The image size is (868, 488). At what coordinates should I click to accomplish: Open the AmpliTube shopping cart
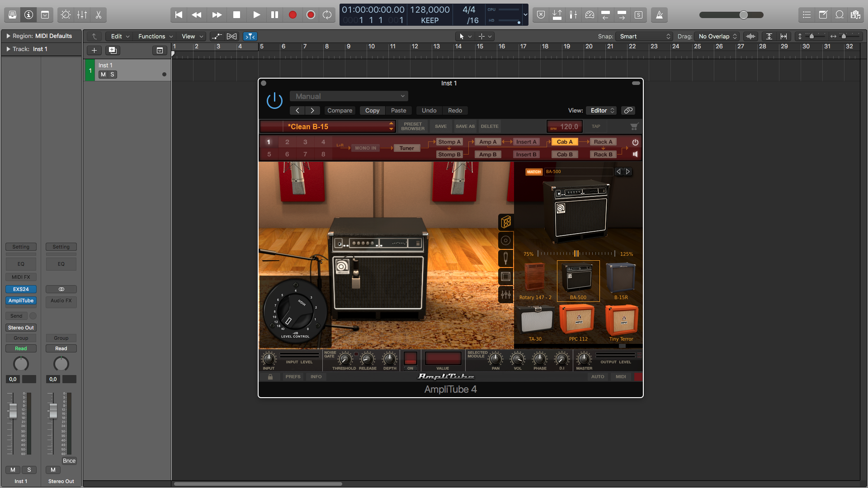[x=634, y=127]
